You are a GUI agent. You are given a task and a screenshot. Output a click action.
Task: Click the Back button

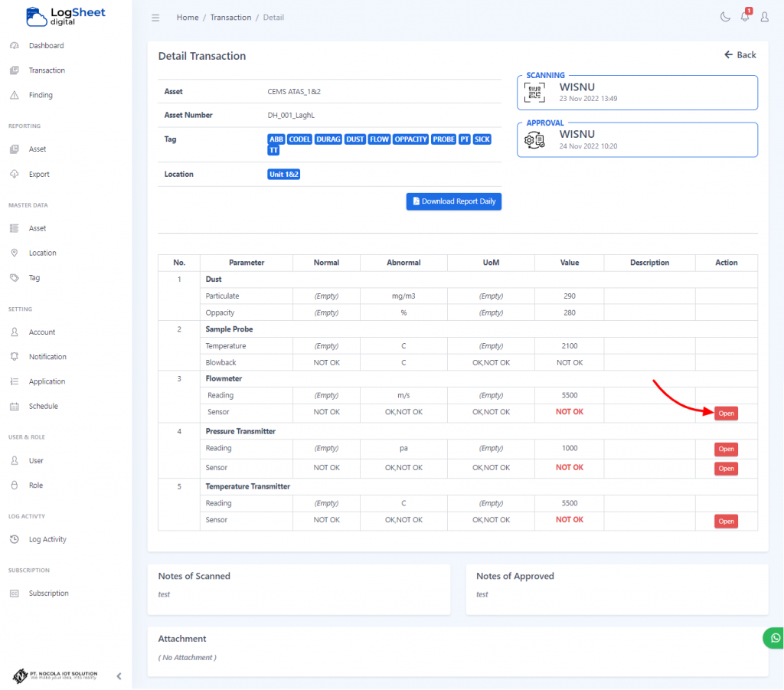pos(740,55)
